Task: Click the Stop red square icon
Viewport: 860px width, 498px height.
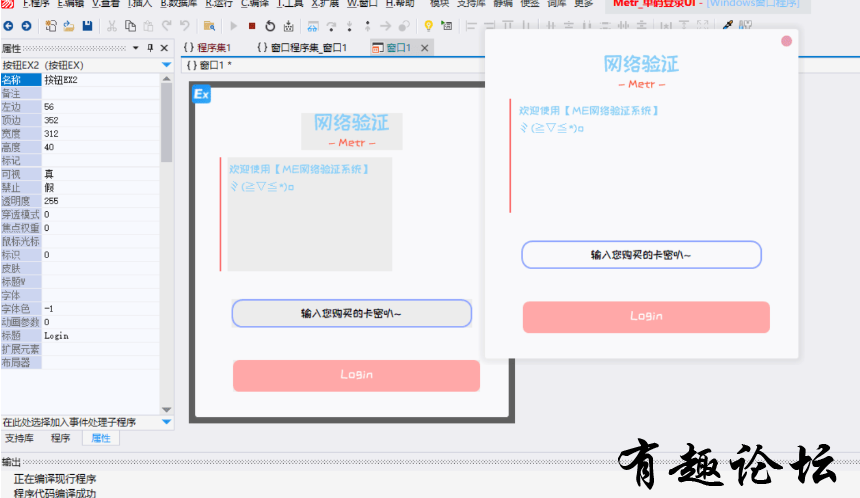Action: (x=252, y=26)
